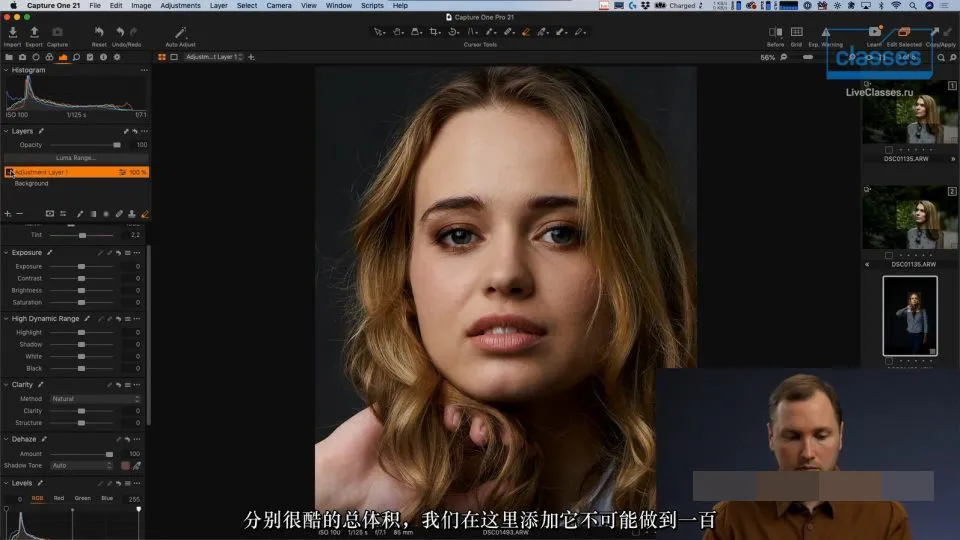Open the Adjustm...t Layer 1 selector dropdown
Image resolution: width=960 pixels, height=540 pixels.
pyautogui.click(x=214, y=57)
